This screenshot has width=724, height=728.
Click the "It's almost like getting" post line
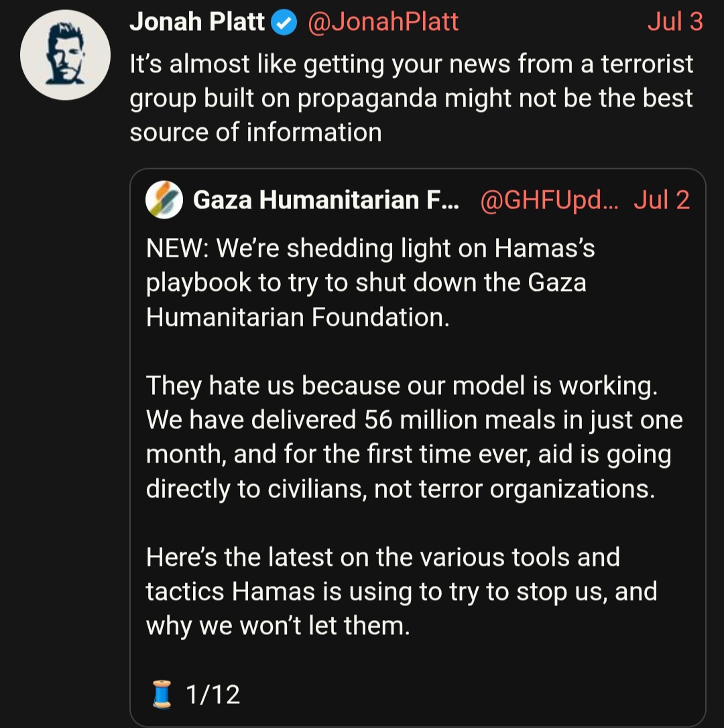412,64
